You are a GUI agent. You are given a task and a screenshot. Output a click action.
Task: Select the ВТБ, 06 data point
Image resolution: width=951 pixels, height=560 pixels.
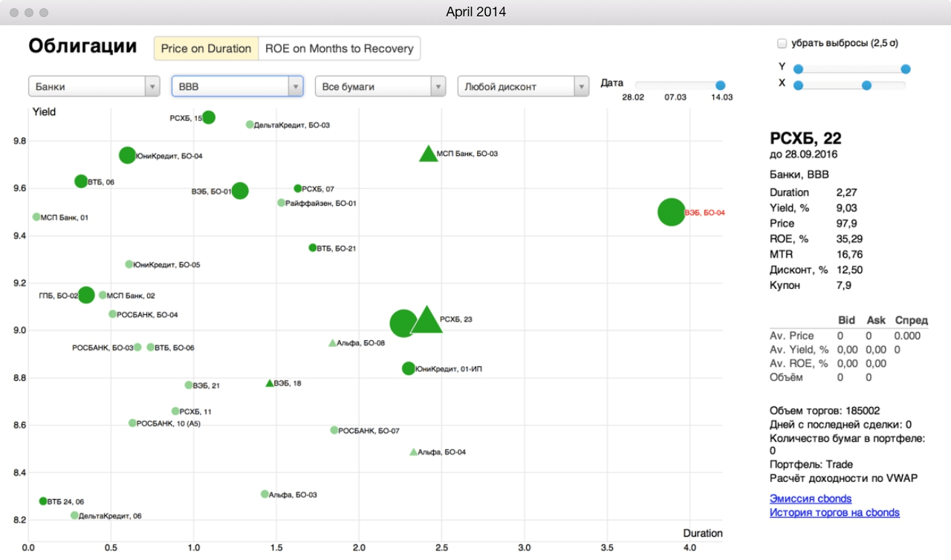click(x=81, y=181)
